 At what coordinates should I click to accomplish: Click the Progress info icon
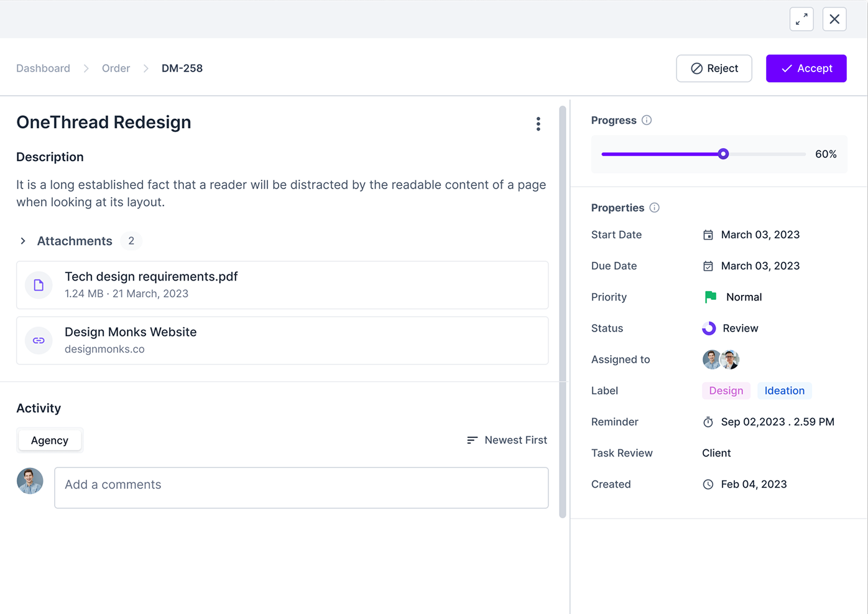(x=647, y=120)
